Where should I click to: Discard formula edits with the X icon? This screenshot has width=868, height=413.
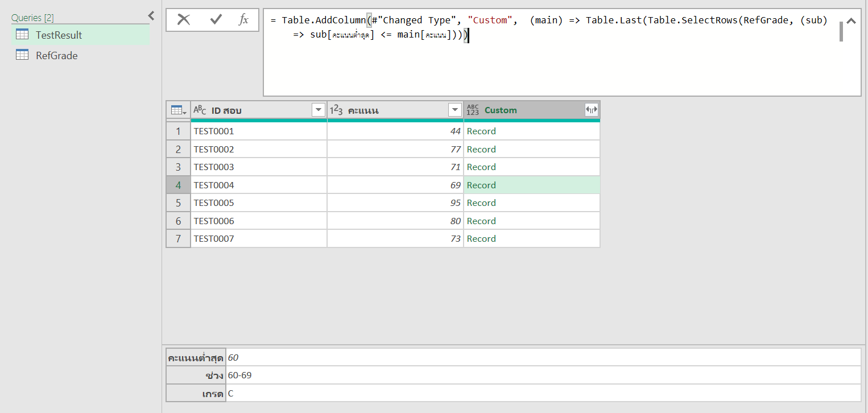pos(184,19)
